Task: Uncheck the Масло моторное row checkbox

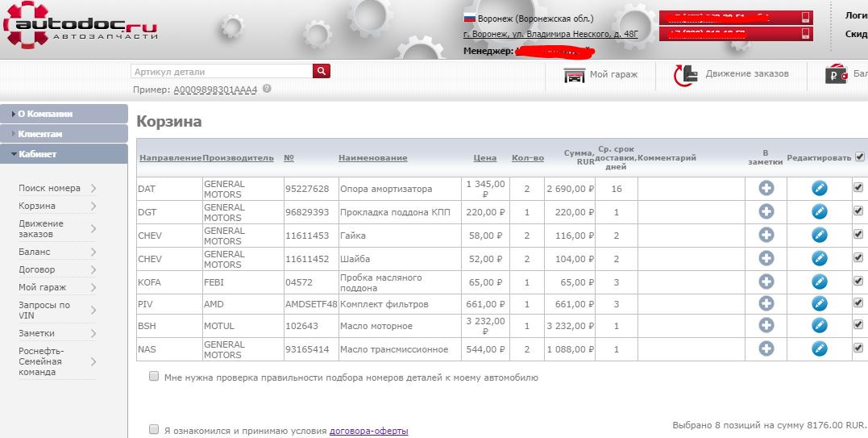Action: [x=858, y=324]
